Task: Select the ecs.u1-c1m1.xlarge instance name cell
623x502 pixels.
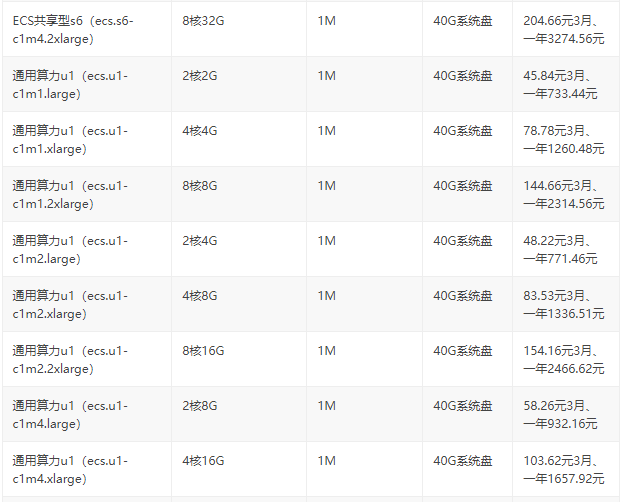Action: click(70, 139)
